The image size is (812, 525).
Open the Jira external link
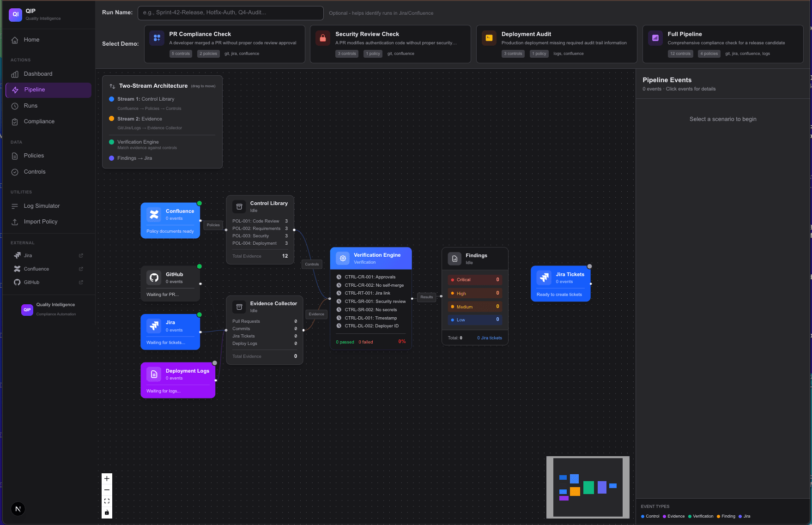tap(81, 255)
